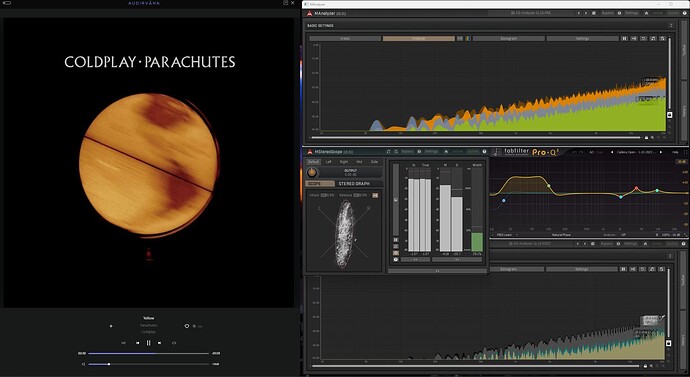Viewport: 690px width, 377px height.
Task: Toggle shuffle playback icon
Action: [x=123, y=343]
